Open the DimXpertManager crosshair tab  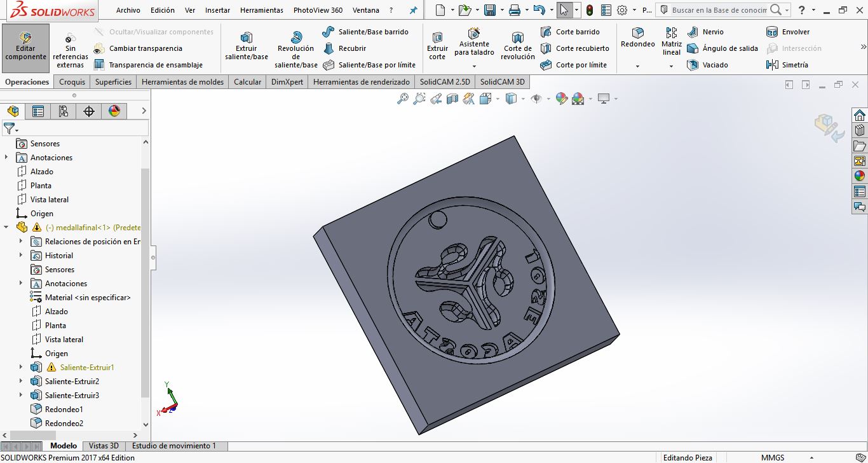pyautogui.click(x=89, y=111)
